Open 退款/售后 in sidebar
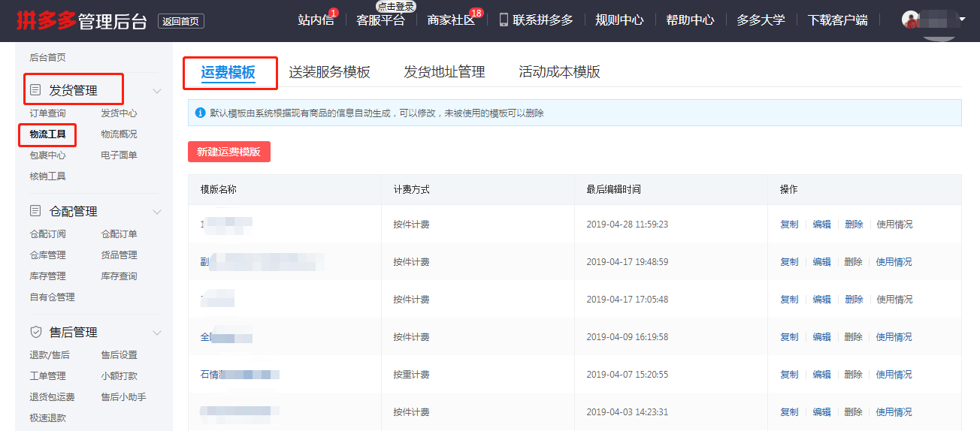Viewport: 980px width, 431px height. [x=50, y=355]
